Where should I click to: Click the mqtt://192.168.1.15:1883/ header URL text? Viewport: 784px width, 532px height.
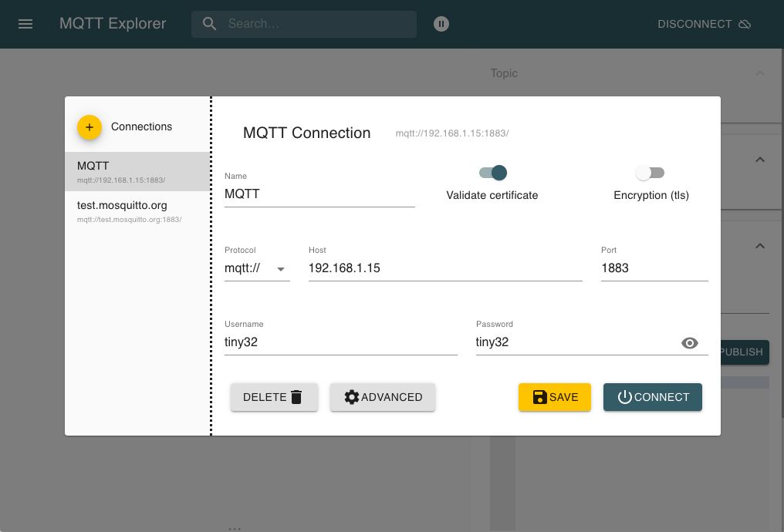pyautogui.click(x=452, y=133)
